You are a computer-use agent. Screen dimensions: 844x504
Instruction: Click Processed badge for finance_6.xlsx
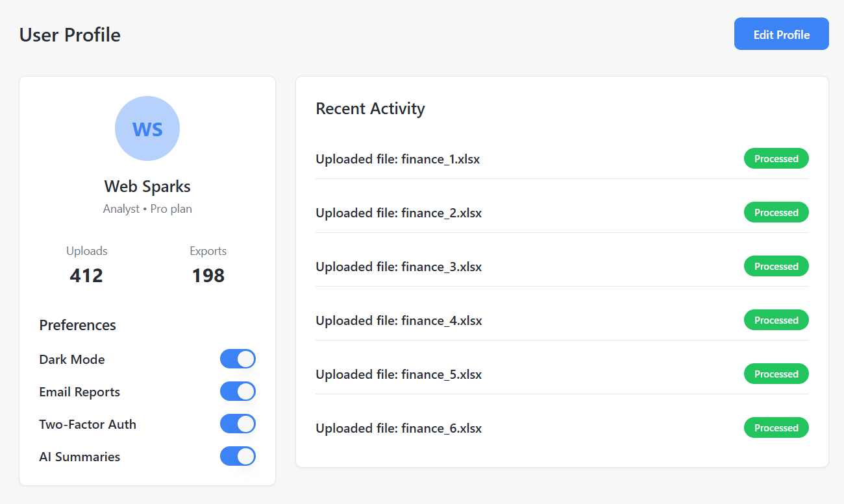click(x=776, y=428)
